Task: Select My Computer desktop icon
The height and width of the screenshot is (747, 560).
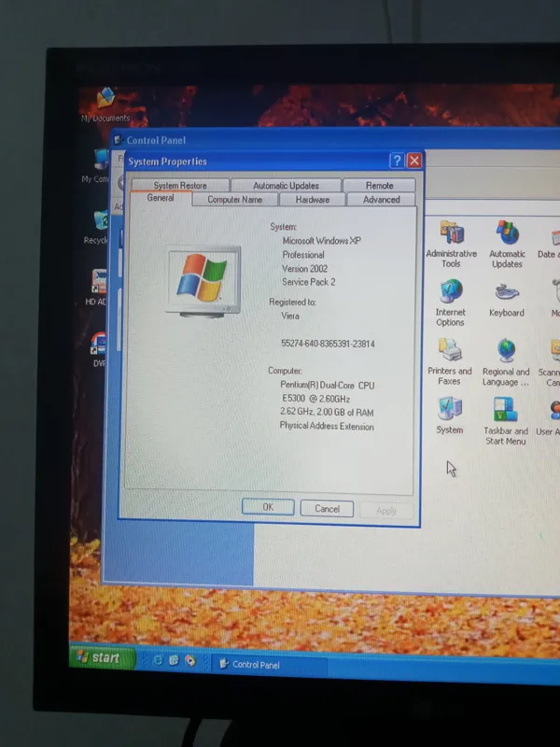Action: coord(96,166)
